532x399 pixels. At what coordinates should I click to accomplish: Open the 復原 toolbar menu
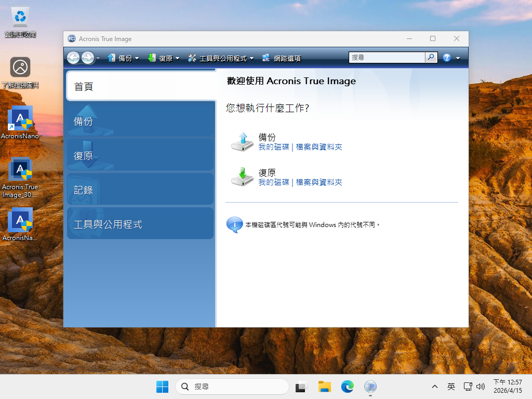[160, 58]
